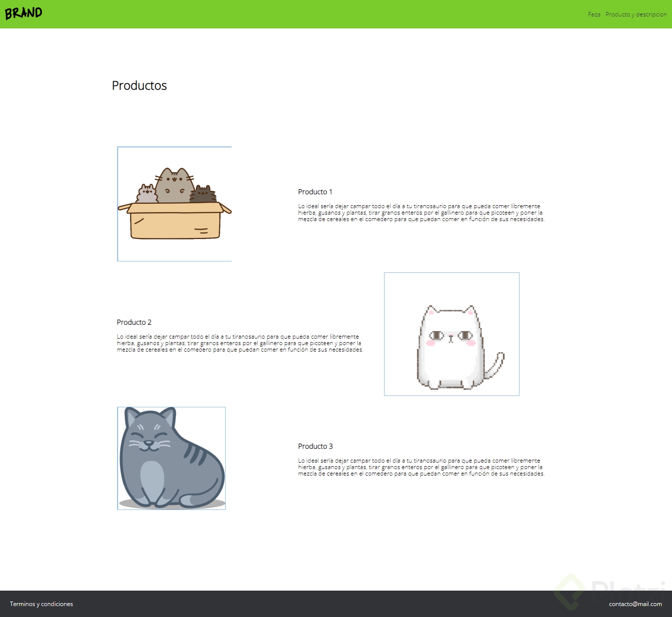Screen dimensions: 672x617
Task: Click the Producto 3 description paragraph
Action: (421, 467)
